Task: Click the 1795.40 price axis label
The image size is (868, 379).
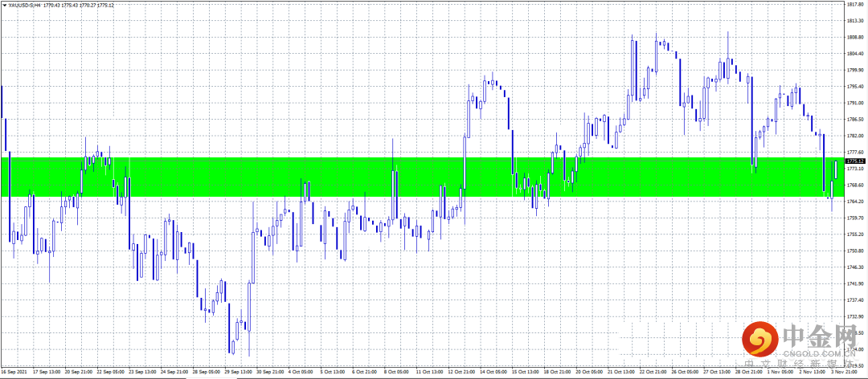Action: [857, 86]
